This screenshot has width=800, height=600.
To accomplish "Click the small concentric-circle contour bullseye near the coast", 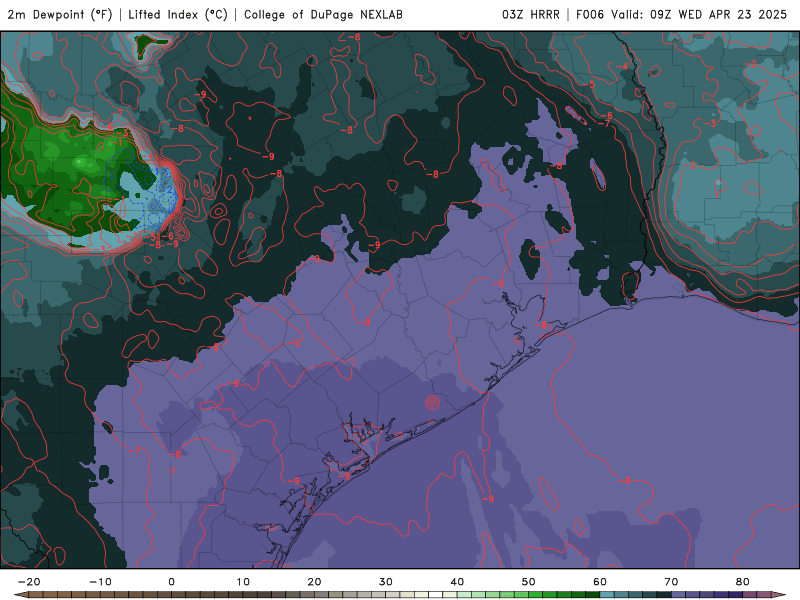I will [432, 403].
